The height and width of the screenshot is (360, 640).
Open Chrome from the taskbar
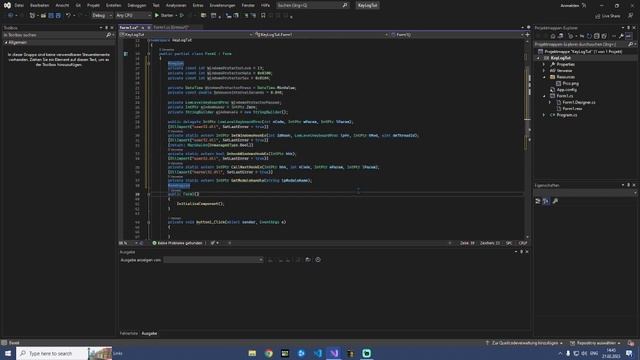tap(269, 353)
